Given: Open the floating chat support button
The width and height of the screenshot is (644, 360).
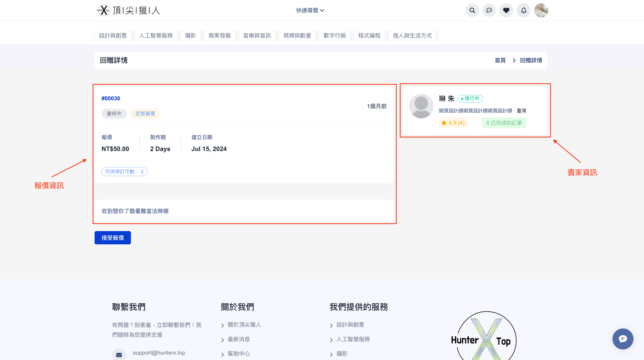Looking at the screenshot, I should 622,339.
